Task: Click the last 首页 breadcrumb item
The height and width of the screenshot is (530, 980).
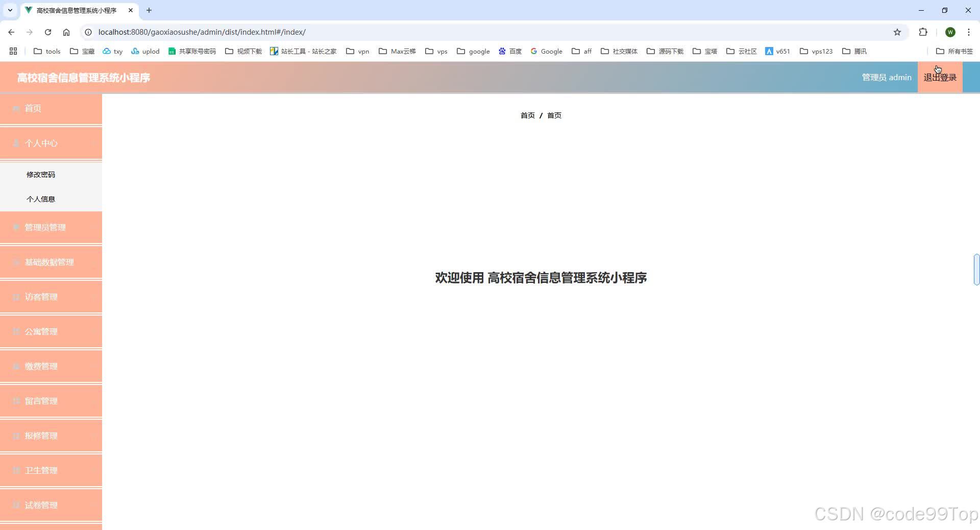Action: coord(554,115)
